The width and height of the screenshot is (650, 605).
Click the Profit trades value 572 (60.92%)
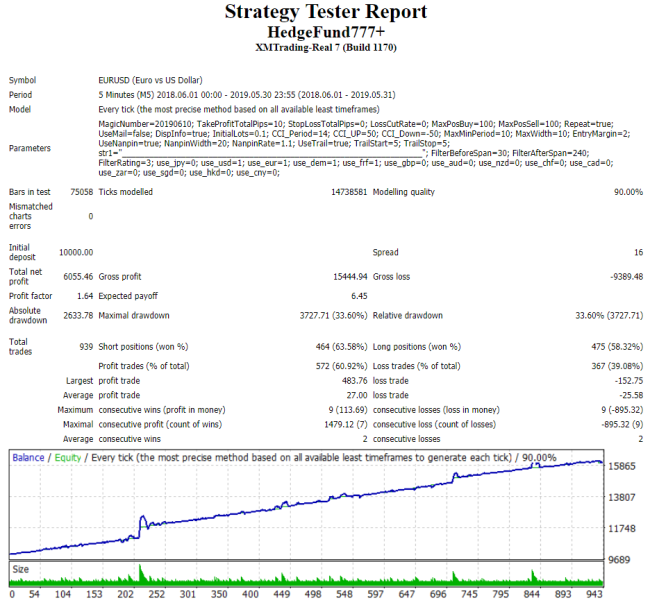click(x=341, y=366)
